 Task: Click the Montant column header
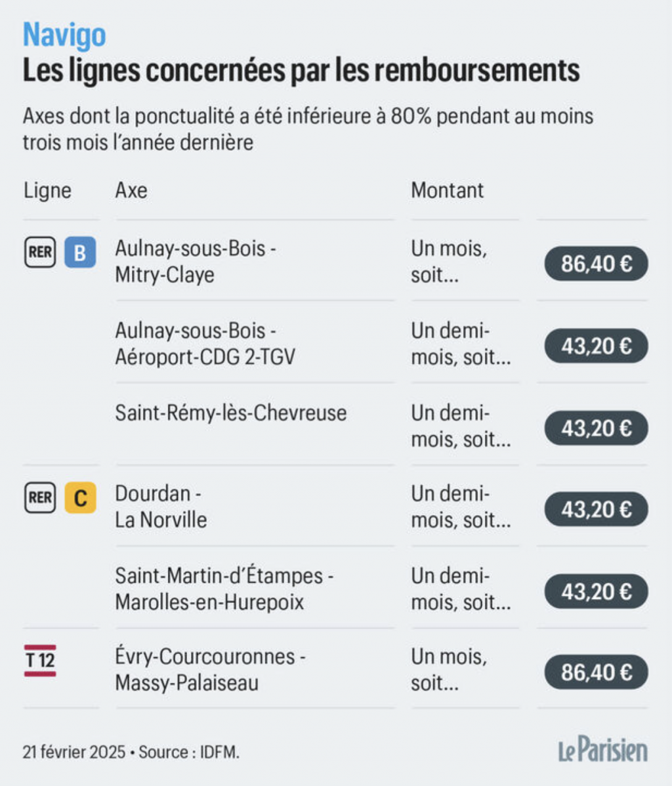(x=448, y=190)
